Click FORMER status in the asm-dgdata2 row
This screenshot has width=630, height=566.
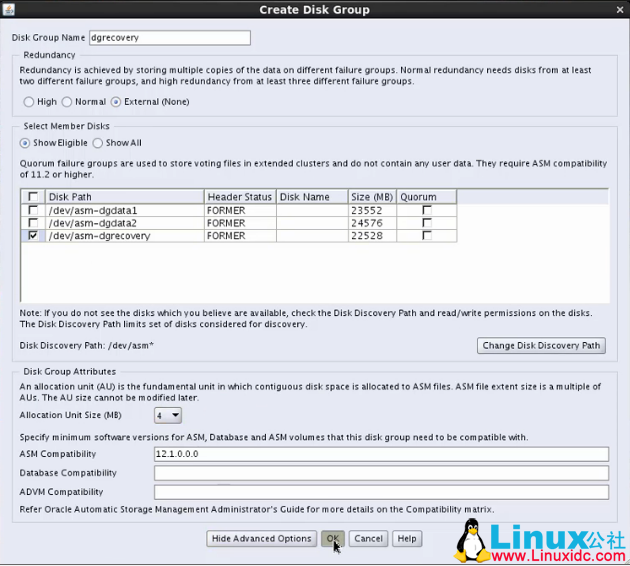(x=240, y=223)
